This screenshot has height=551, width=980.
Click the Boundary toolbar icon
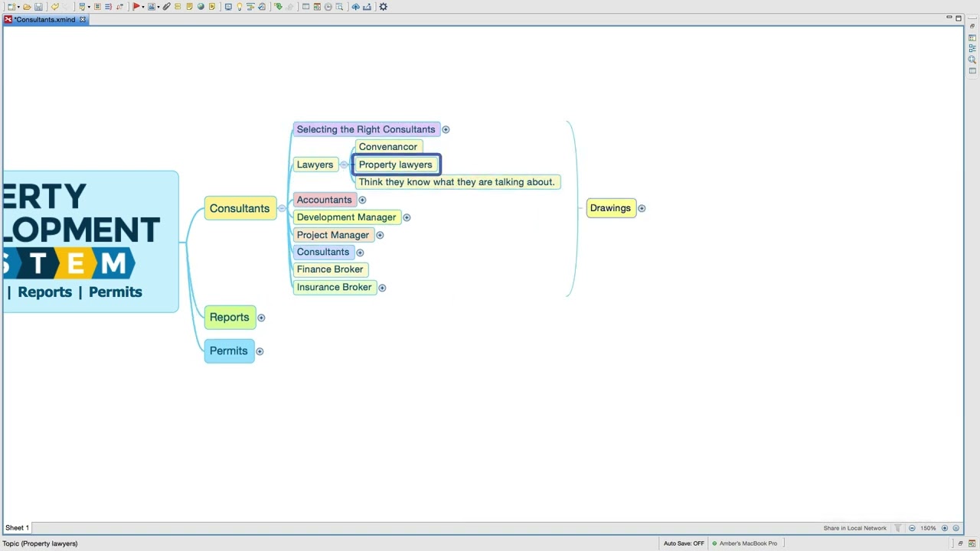click(x=97, y=7)
